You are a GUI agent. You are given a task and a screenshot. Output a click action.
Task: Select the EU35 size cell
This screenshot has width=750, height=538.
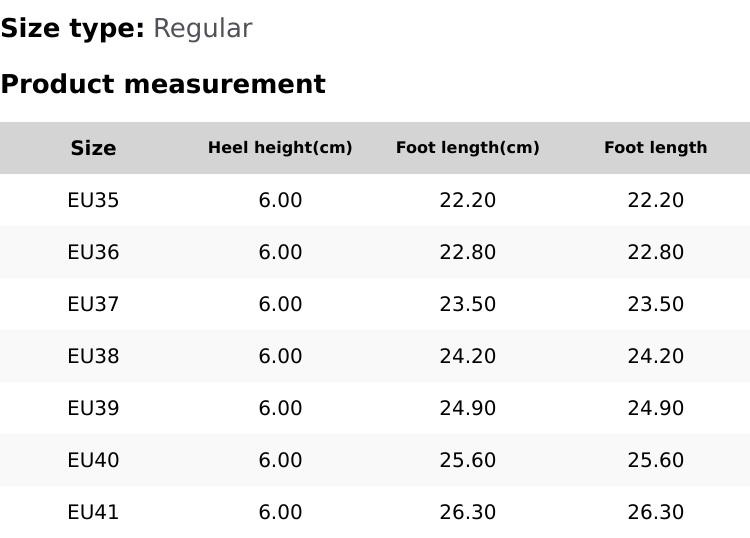[x=93, y=200]
